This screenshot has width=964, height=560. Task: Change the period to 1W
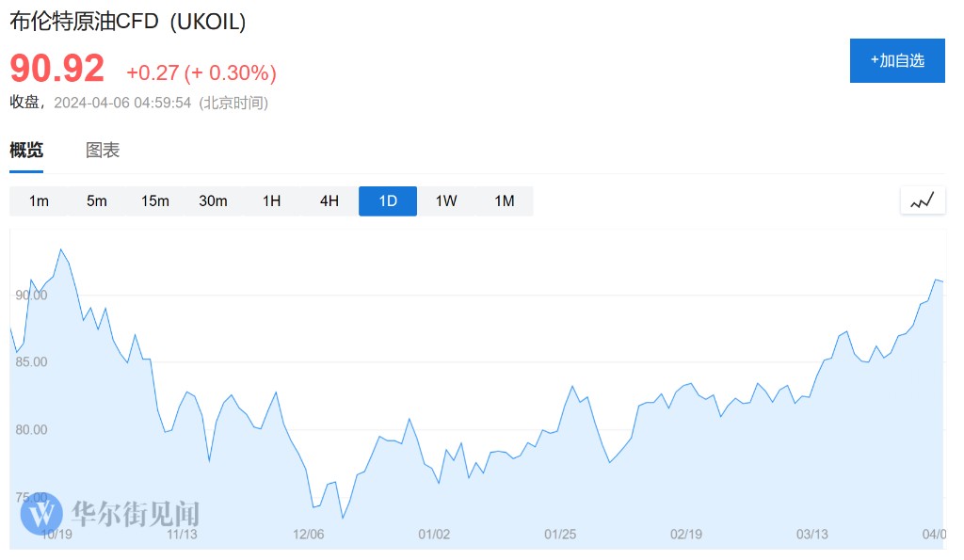click(446, 201)
